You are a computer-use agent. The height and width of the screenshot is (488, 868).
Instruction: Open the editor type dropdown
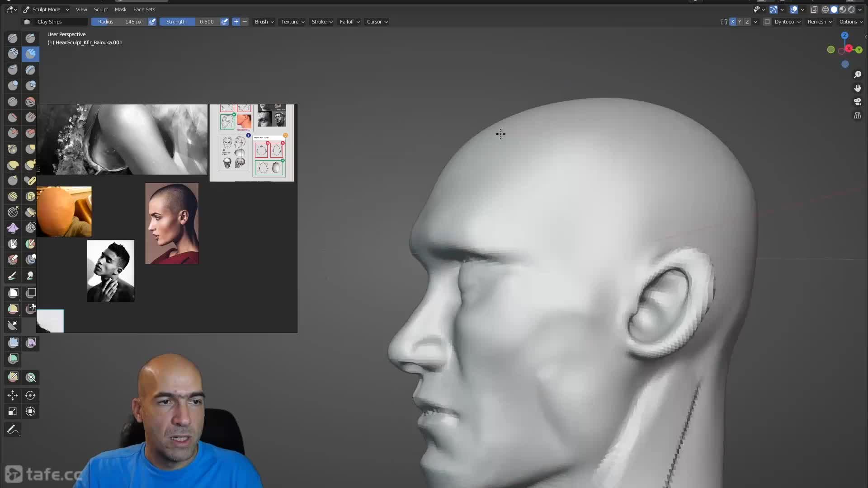coord(11,9)
